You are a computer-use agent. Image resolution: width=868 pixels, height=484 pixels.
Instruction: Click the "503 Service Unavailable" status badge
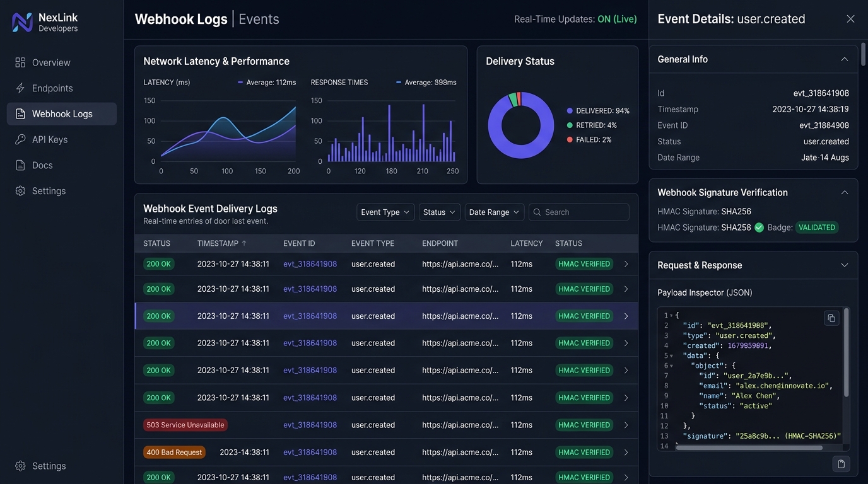click(185, 425)
